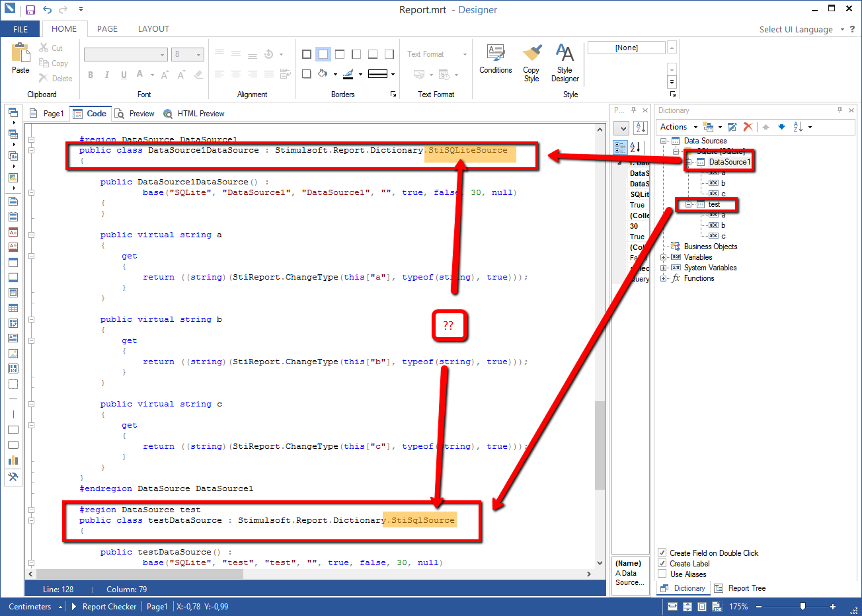Open the Page1 designer tab
The image size is (862, 616).
[x=47, y=114]
